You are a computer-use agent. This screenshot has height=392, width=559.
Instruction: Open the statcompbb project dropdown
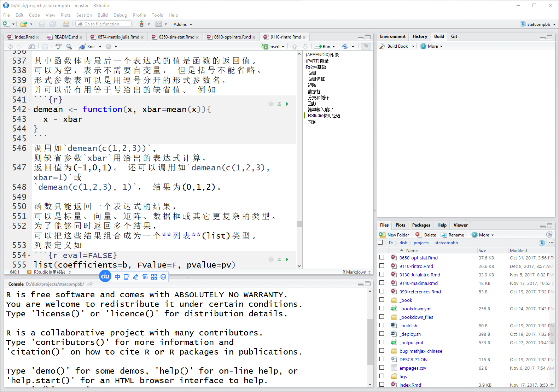click(x=538, y=24)
